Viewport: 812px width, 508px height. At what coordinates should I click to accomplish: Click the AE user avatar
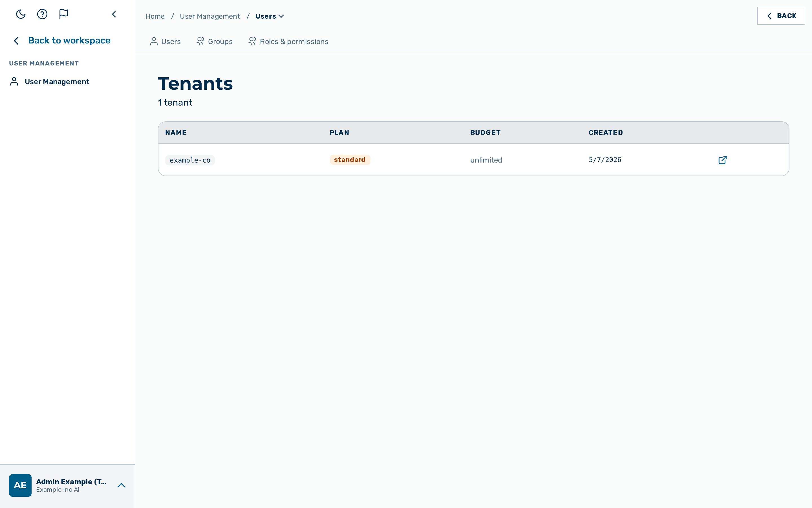pos(20,485)
